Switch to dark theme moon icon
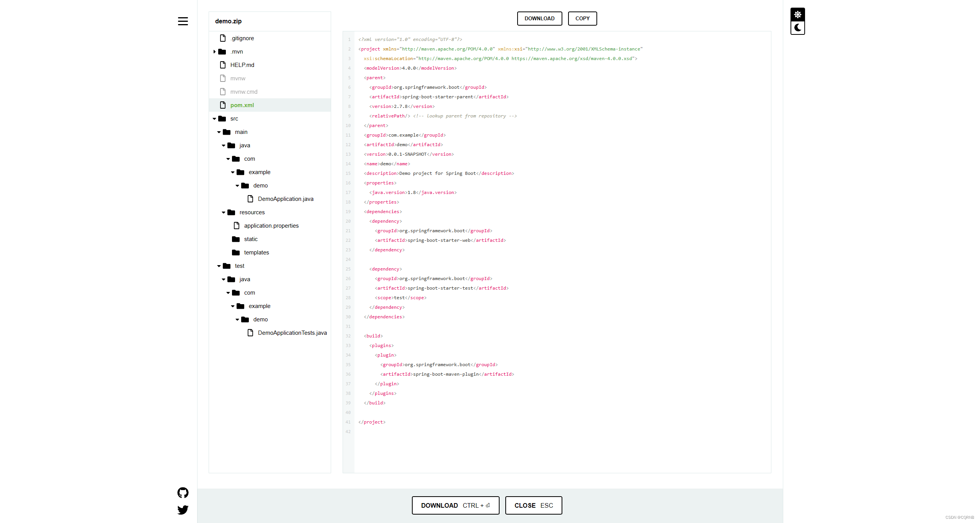The width and height of the screenshot is (980, 523). (797, 28)
